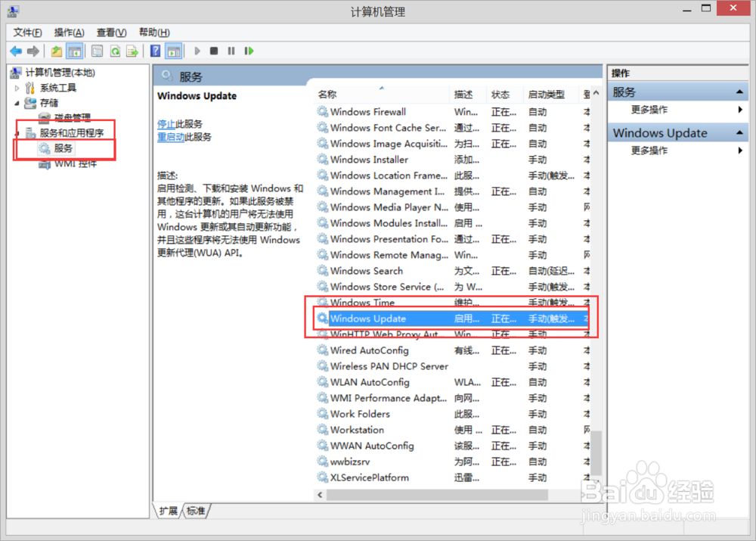The width and height of the screenshot is (756, 541).
Task: Open the 文件(F) menu
Action: click(x=27, y=33)
